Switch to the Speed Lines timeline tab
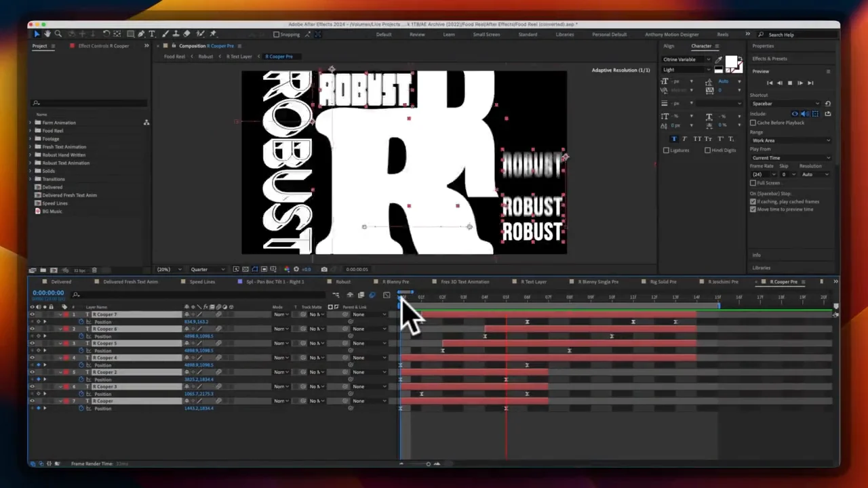Image resolution: width=868 pixels, height=488 pixels. click(202, 281)
